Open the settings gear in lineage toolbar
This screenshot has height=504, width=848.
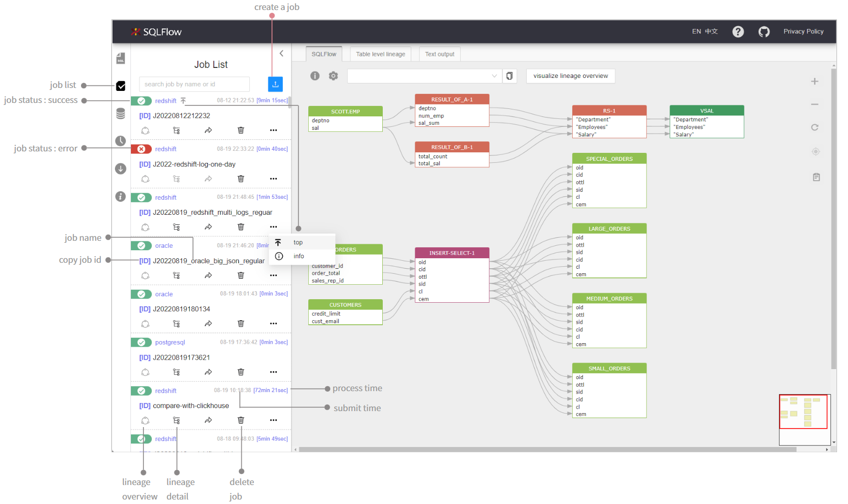pyautogui.click(x=333, y=76)
